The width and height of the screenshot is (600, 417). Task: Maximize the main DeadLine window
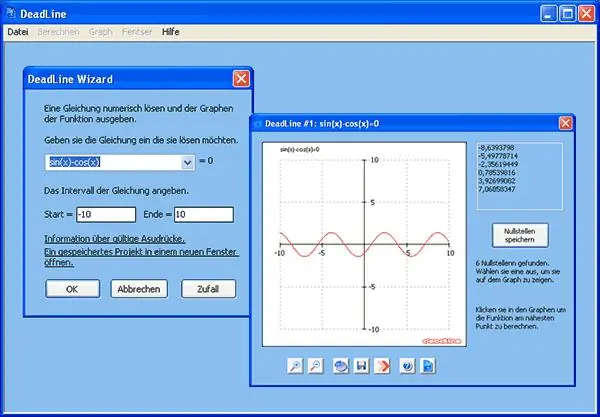(x=567, y=14)
